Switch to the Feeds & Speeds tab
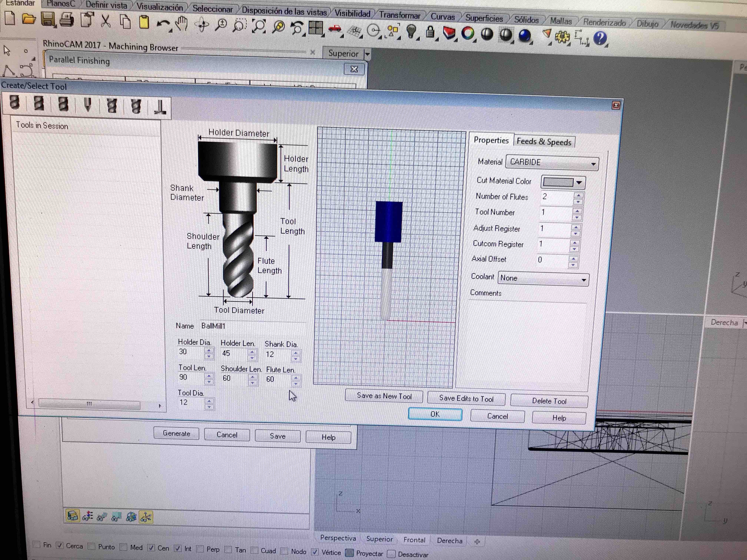Screen dimensions: 747x560 click(543, 142)
